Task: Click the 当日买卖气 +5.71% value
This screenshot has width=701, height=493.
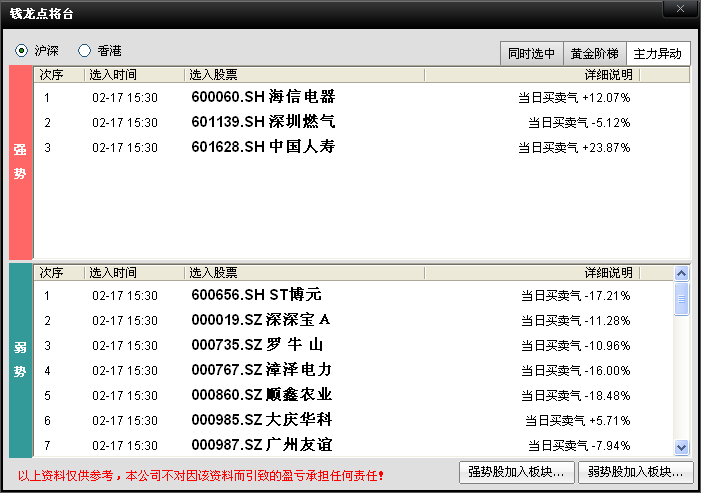Action: (578, 421)
